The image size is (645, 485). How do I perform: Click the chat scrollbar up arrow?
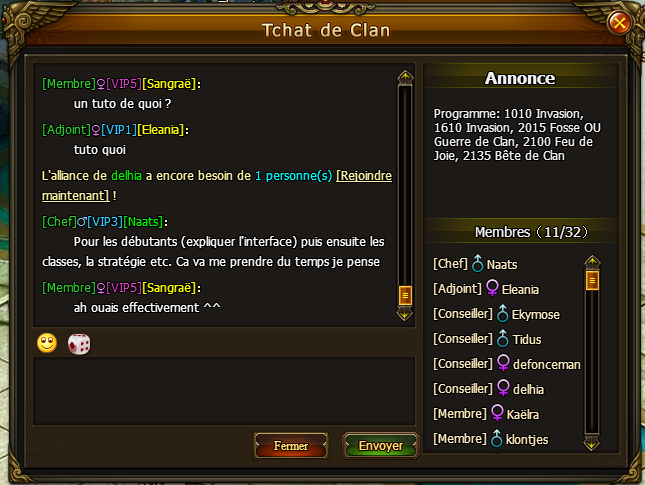tap(405, 77)
